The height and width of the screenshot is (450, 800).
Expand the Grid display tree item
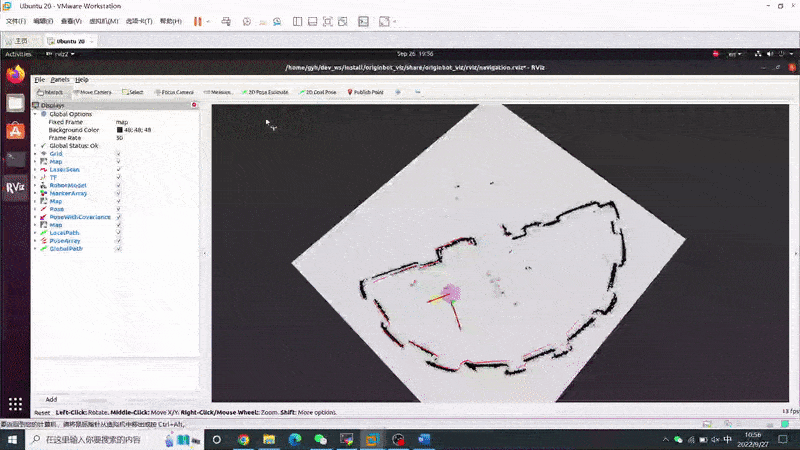35,154
